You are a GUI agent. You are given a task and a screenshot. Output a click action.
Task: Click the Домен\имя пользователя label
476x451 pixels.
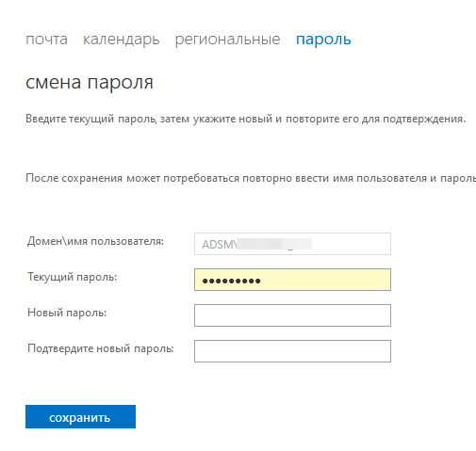pyautogui.click(x=95, y=241)
